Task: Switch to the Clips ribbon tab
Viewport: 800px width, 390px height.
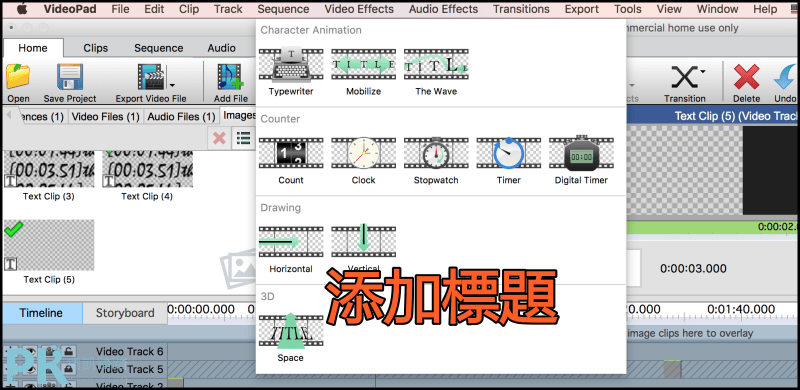Action: (95, 48)
